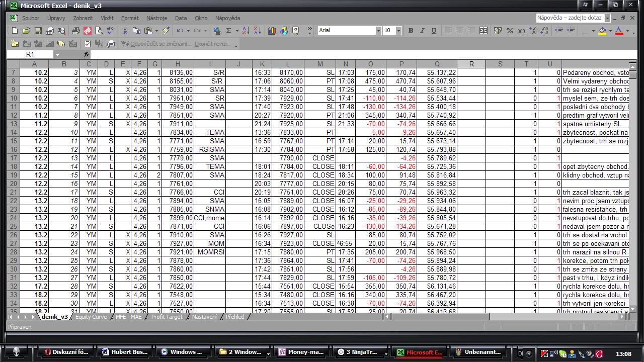Open the Soubor menu
644x362 pixels.
click(31, 18)
